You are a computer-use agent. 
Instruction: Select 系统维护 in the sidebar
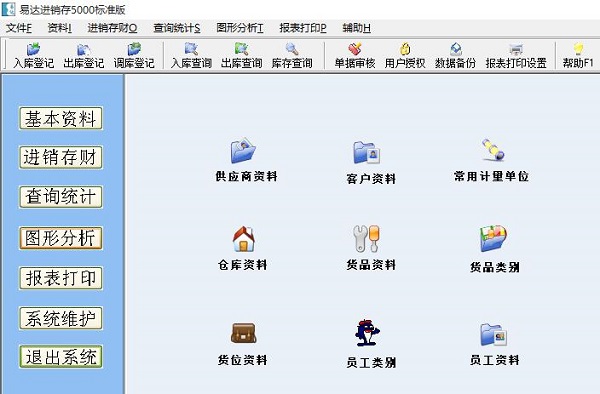pyautogui.click(x=61, y=318)
